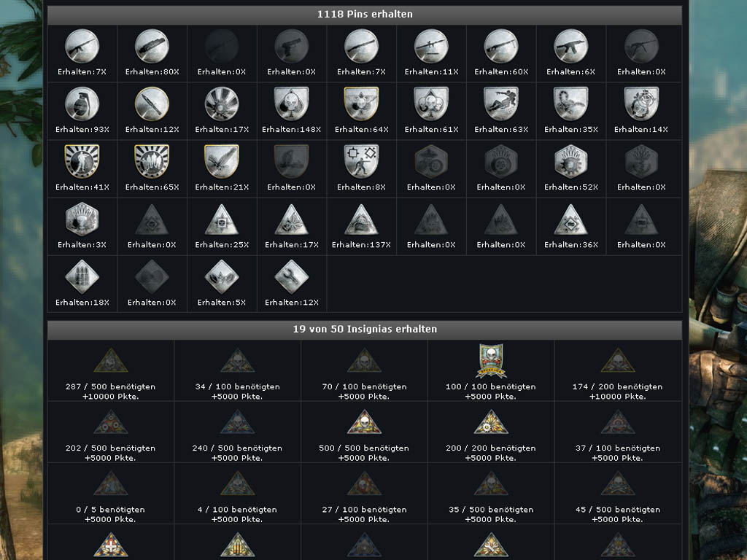Viewport: 747px width, 560px height.
Task: Select the '287 / 500 benötigten' text
Action: [111, 386]
